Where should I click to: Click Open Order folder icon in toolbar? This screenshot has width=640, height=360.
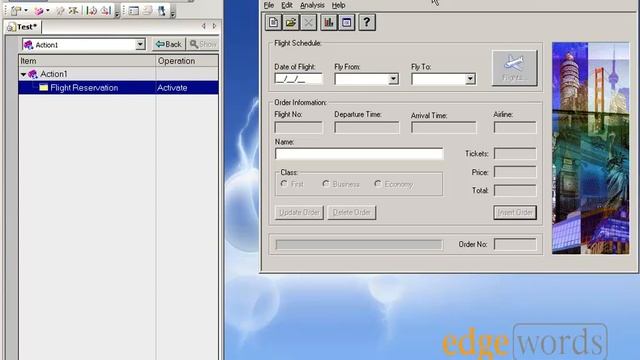tap(291, 22)
